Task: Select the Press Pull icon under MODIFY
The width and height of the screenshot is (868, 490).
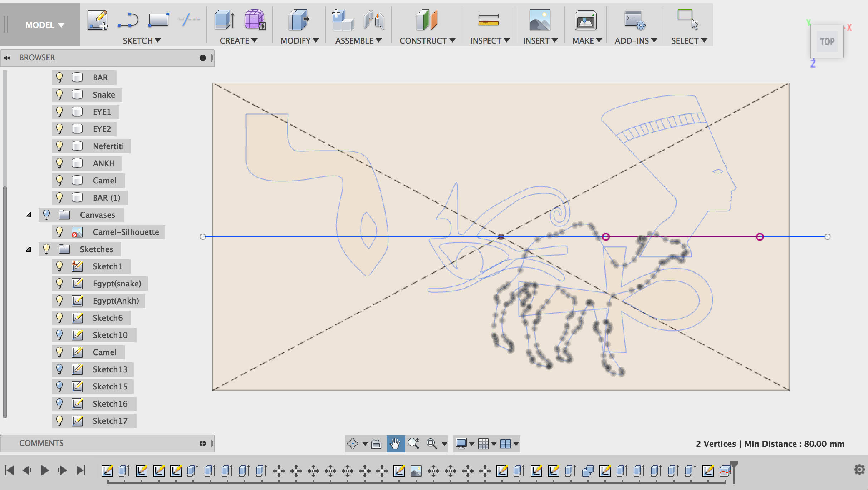Action: tap(298, 20)
